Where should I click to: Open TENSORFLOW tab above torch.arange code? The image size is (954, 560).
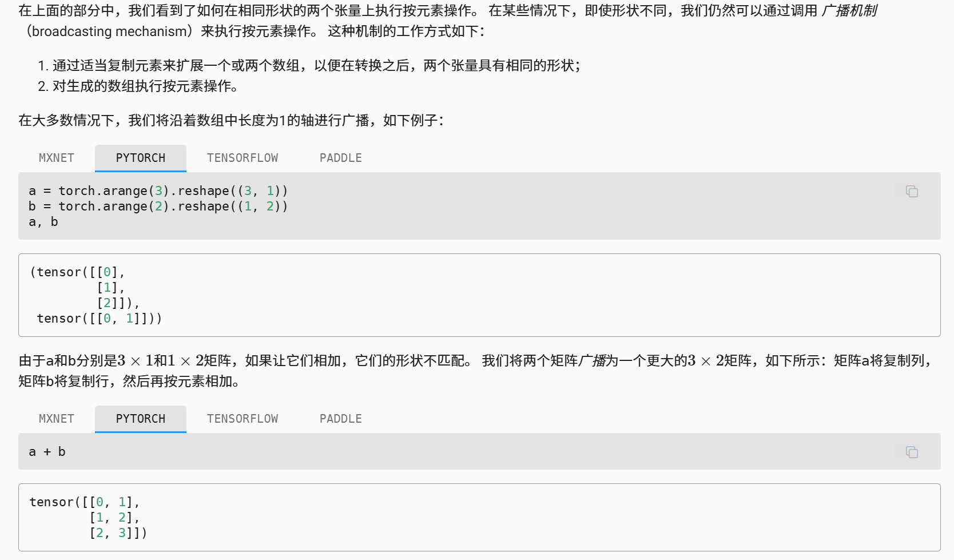tap(243, 158)
